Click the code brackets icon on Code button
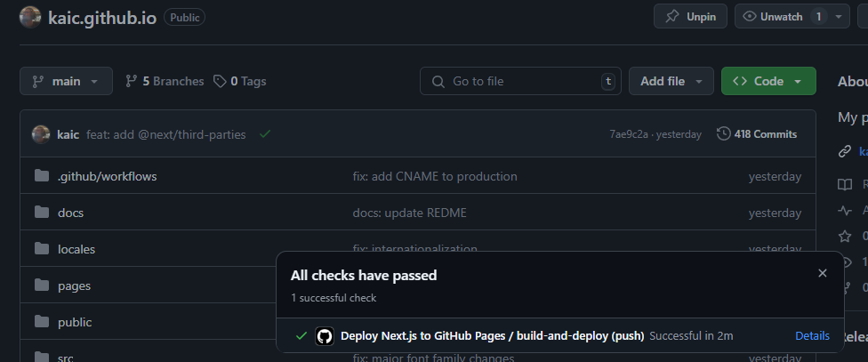The image size is (868, 362). (740, 81)
